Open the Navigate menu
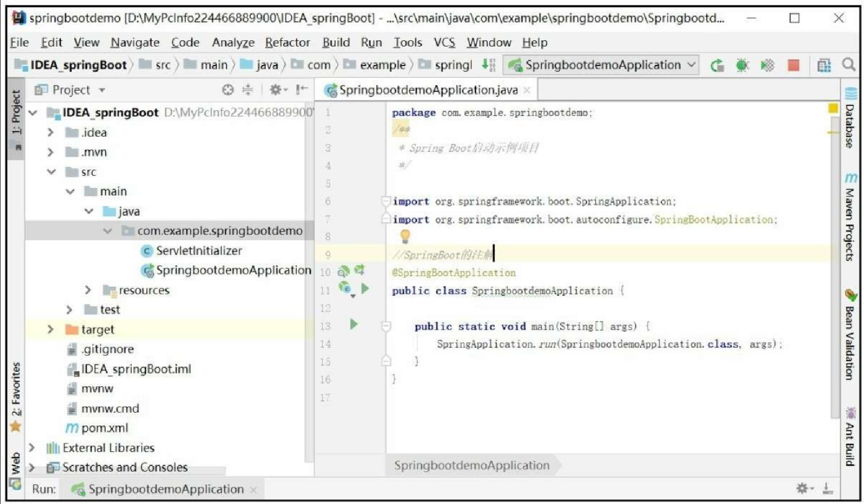The height and width of the screenshot is (504, 864). [x=135, y=42]
